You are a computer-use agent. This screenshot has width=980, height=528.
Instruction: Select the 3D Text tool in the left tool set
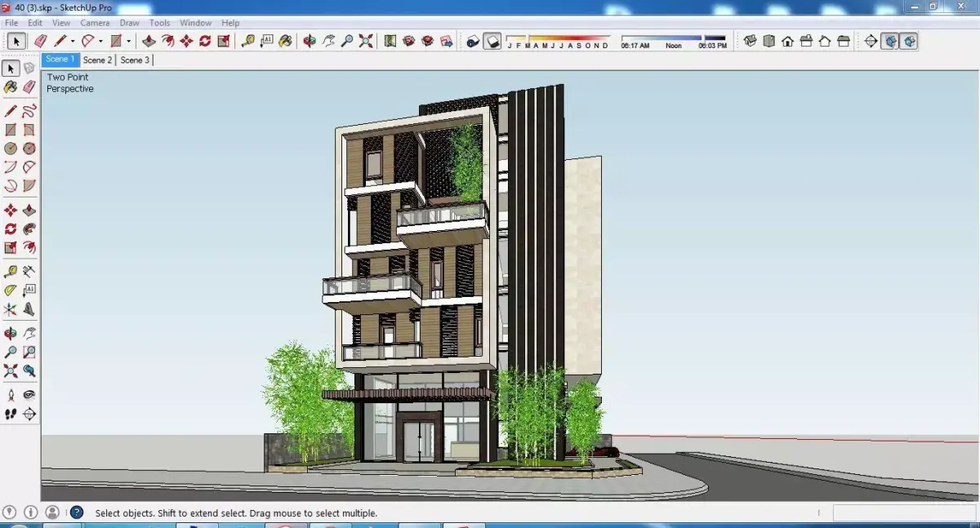click(x=29, y=310)
